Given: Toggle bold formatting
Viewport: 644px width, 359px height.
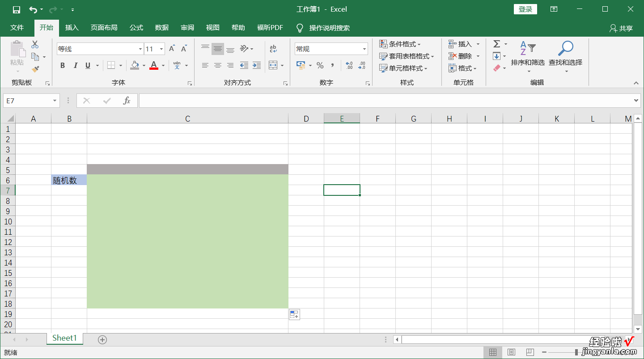Looking at the screenshot, I should coord(63,65).
